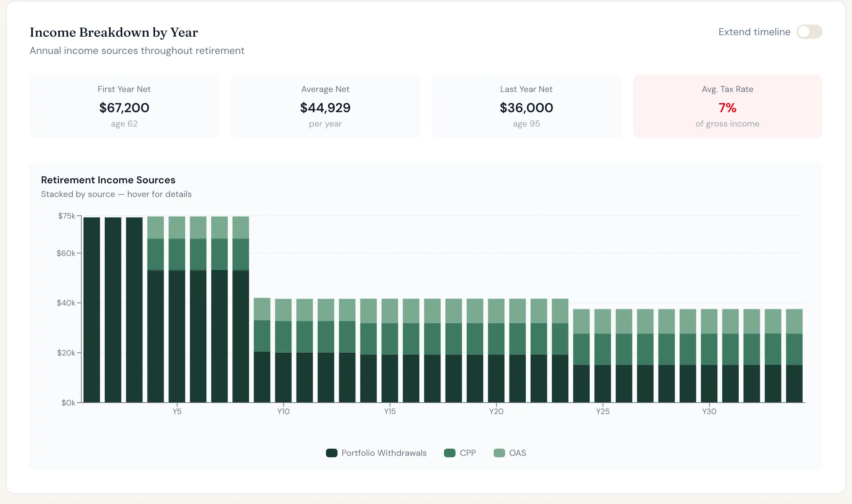The width and height of the screenshot is (852, 504).
Task: Open the First Year Net card
Action: (x=124, y=106)
